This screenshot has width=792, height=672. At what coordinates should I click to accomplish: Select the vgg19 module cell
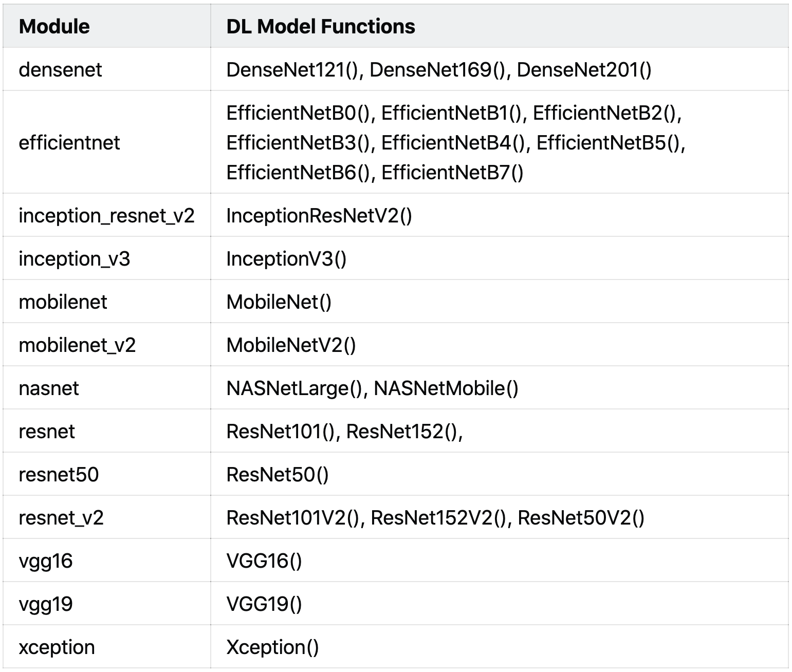click(x=46, y=604)
